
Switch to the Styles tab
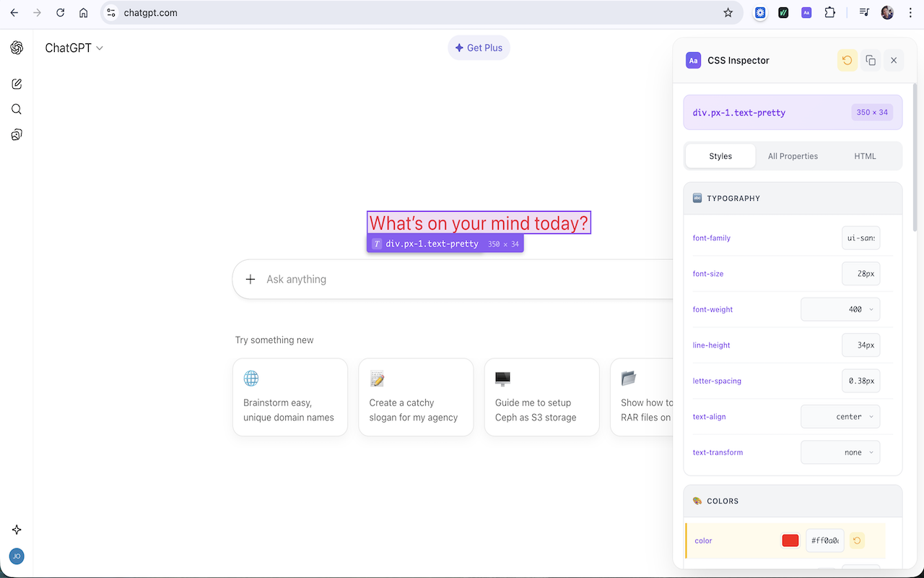point(720,156)
